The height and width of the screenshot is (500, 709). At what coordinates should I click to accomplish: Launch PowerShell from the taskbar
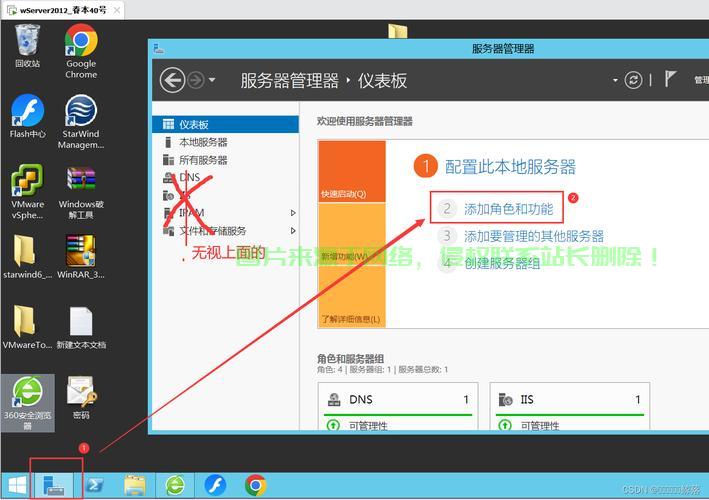[95, 485]
